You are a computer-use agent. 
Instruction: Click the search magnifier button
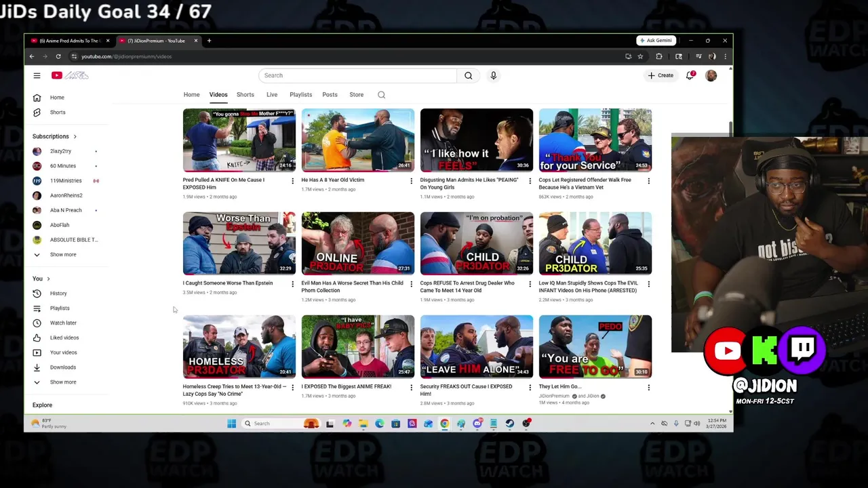(468, 75)
